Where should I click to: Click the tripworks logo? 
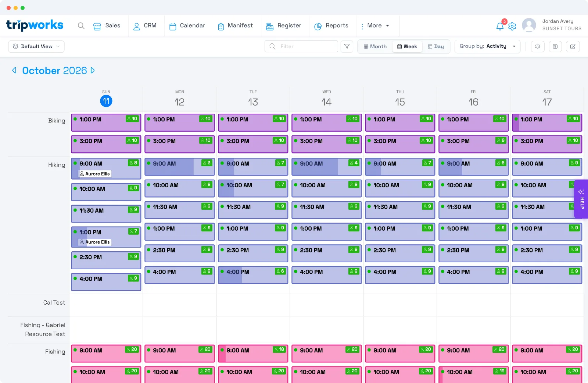pyautogui.click(x=35, y=25)
